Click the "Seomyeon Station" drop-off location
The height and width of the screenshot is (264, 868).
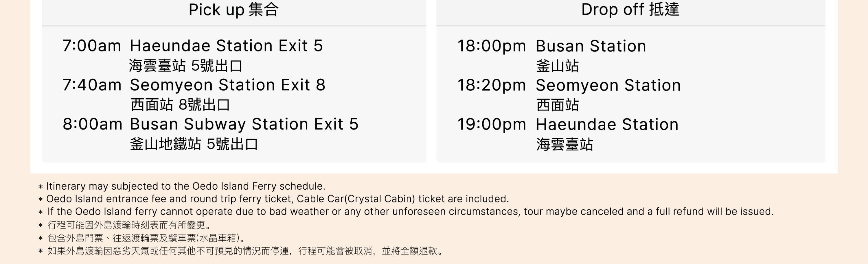tap(608, 85)
